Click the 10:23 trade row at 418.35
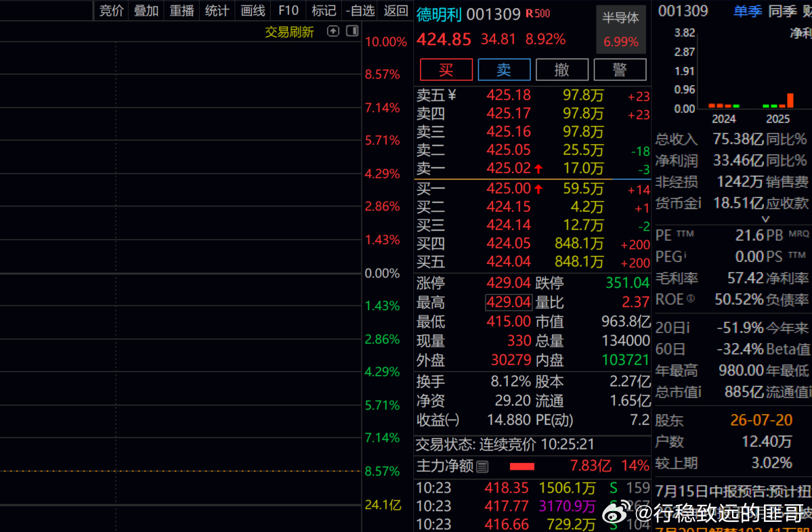 point(533,488)
